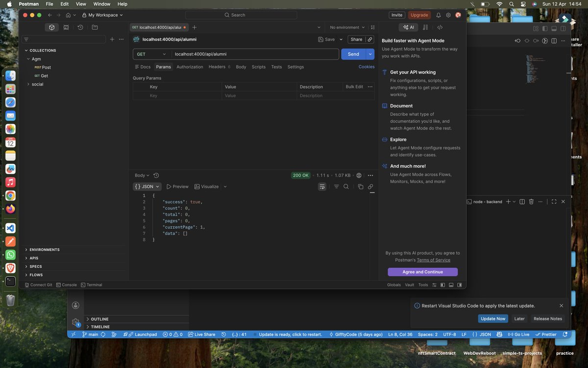Open the View menu in menu bar
The height and width of the screenshot is (368, 588).
click(81, 4)
